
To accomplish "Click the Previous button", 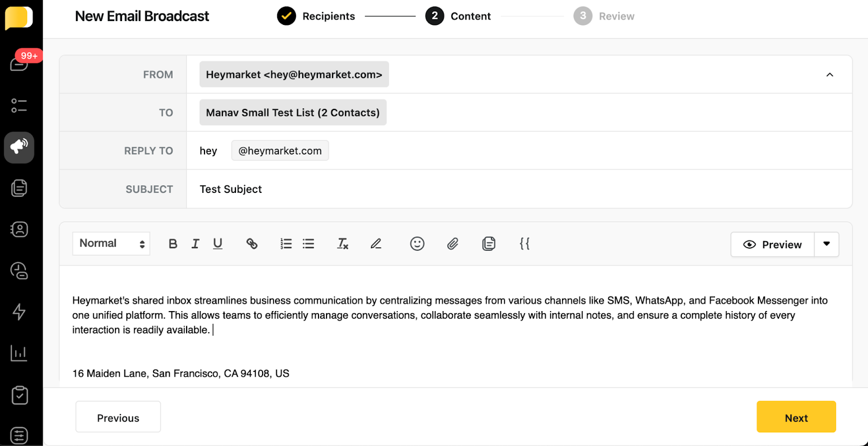I will coord(118,417).
